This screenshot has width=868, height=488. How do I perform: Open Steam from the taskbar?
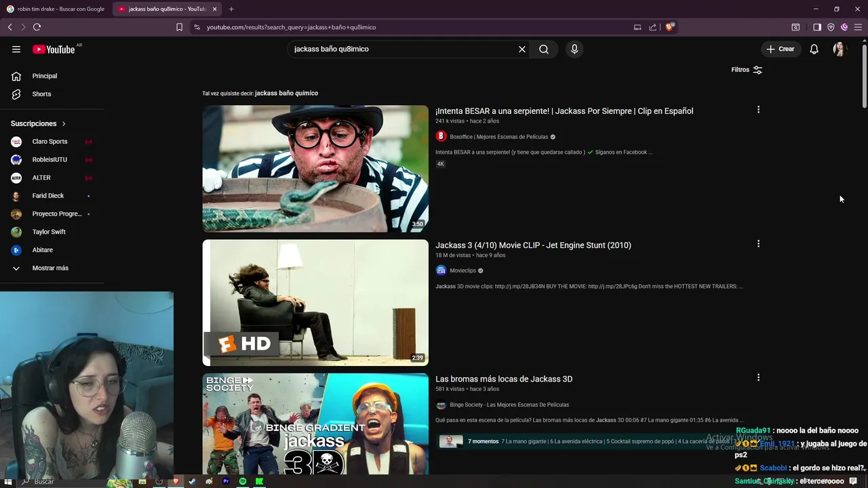coord(192,481)
